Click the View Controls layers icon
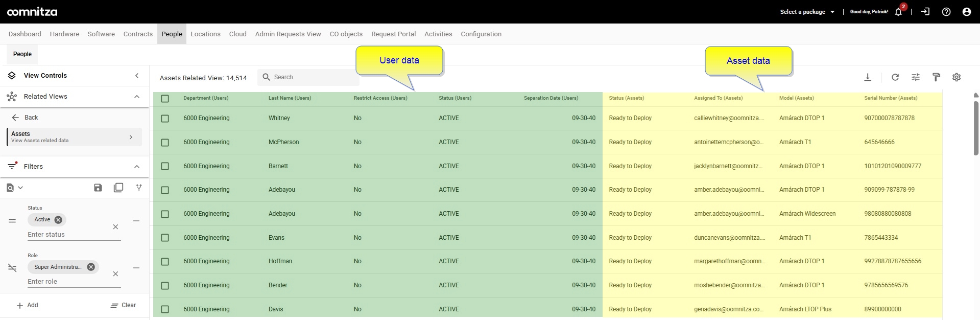 pyautogui.click(x=12, y=76)
